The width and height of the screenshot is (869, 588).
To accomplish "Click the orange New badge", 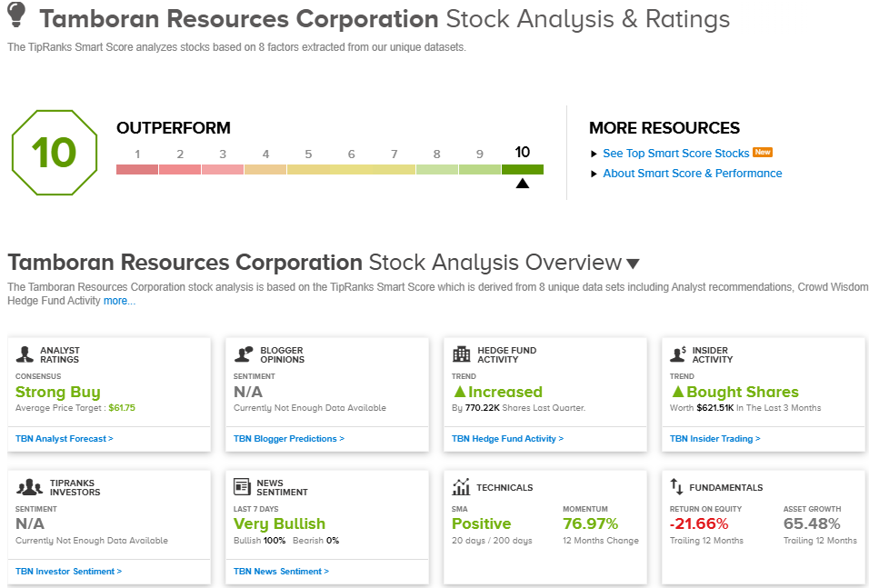I will (x=763, y=152).
